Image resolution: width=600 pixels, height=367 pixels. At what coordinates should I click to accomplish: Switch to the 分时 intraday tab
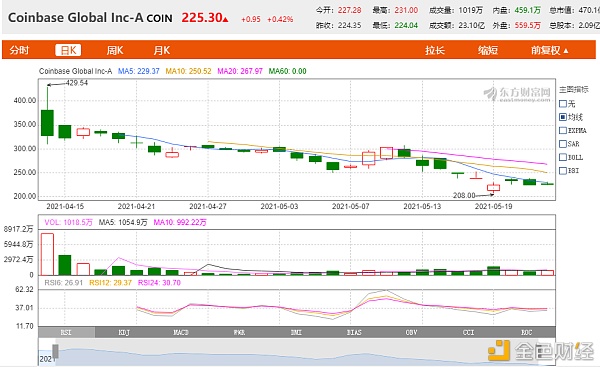(x=19, y=50)
